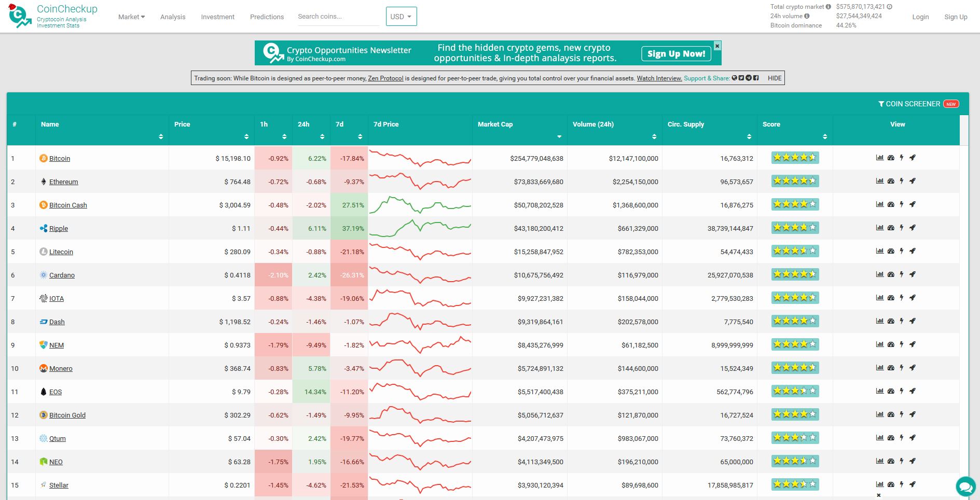Screen dimensions: 980x500
Task: Open Litecoin's bar chart view icon
Action: (880, 251)
